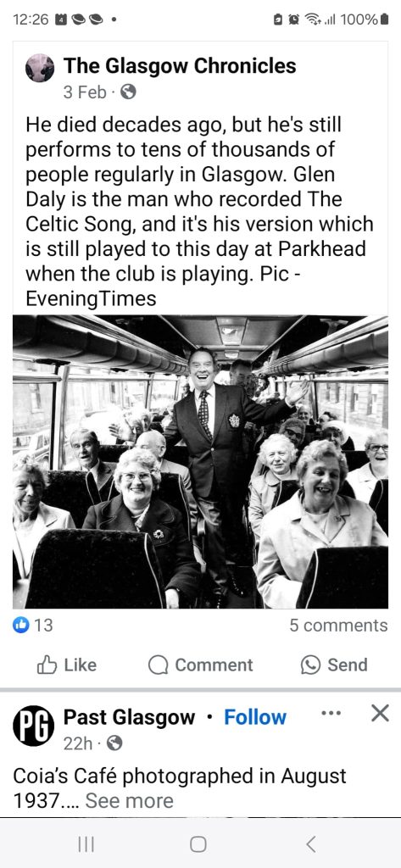Tap the WhatsApp Send icon

310,665
